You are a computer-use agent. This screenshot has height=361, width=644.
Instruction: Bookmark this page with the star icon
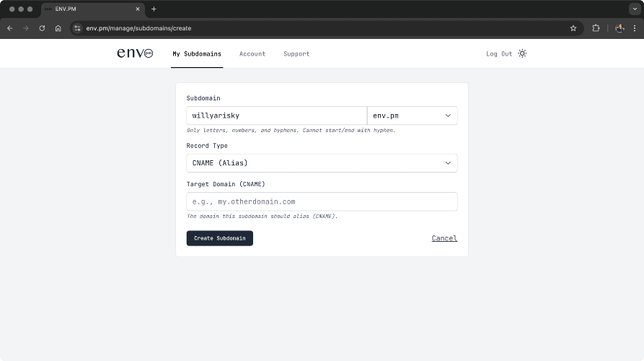click(x=573, y=28)
